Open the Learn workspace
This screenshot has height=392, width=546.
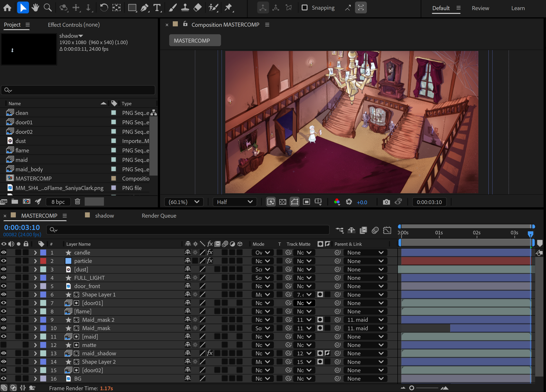point(518,8)
